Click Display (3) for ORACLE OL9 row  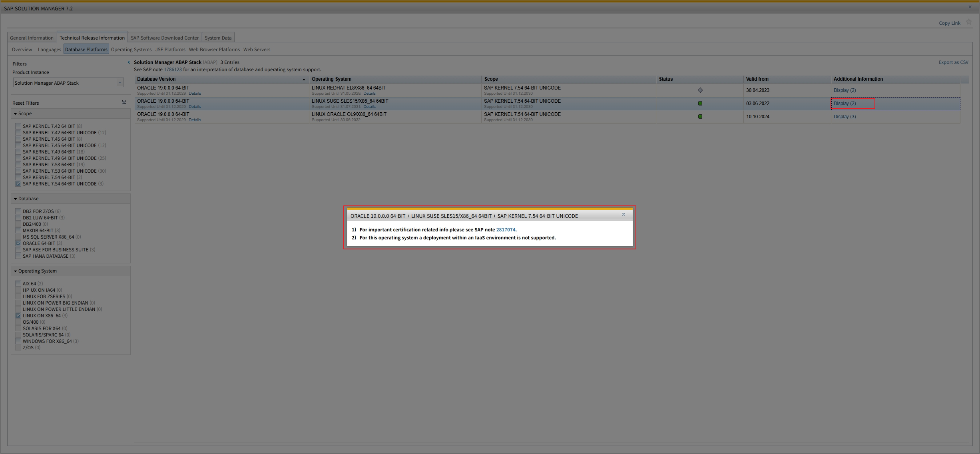pos(845,117)
